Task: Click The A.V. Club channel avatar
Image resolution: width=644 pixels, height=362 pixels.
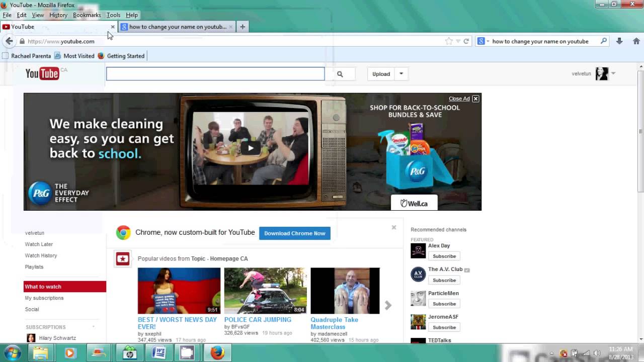Action: point(418,275)
